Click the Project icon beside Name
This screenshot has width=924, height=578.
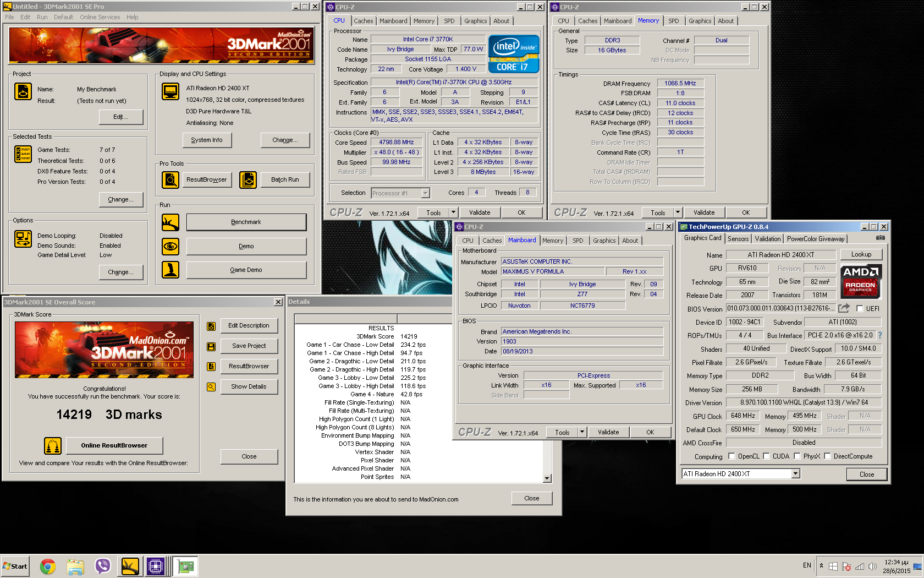[x=23, y=91]
